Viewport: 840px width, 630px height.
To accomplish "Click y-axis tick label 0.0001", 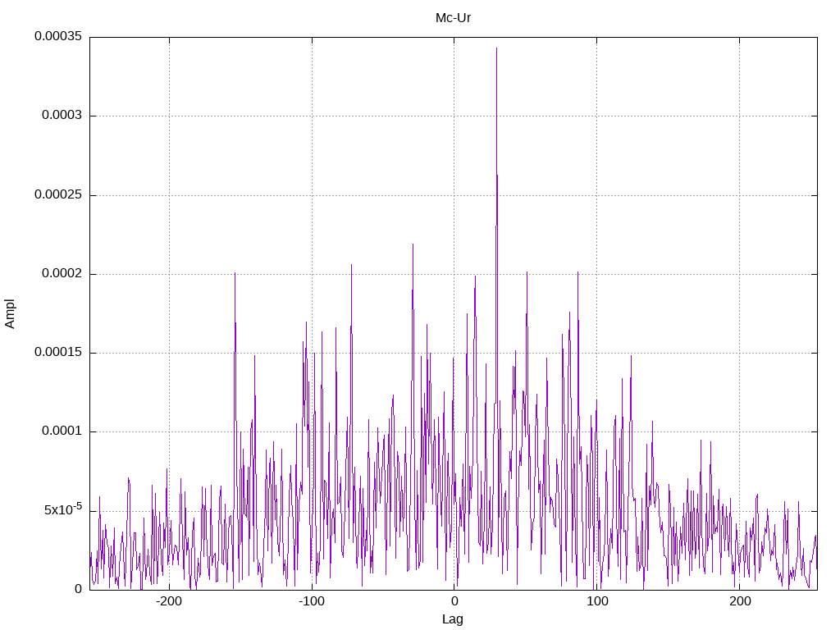I will click(62, 431).
